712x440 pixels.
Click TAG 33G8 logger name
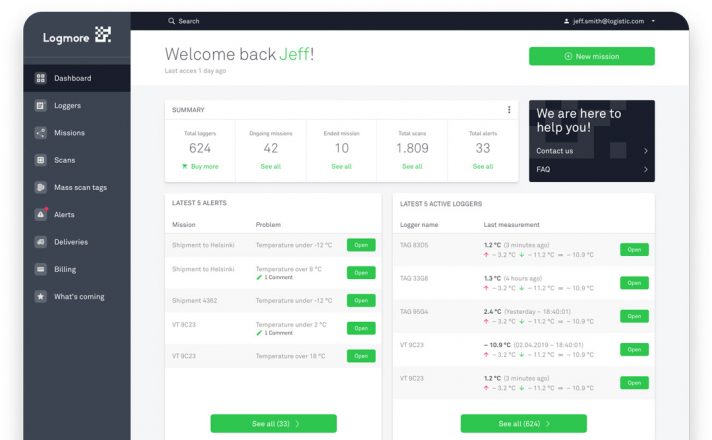[x=414, y=278]
